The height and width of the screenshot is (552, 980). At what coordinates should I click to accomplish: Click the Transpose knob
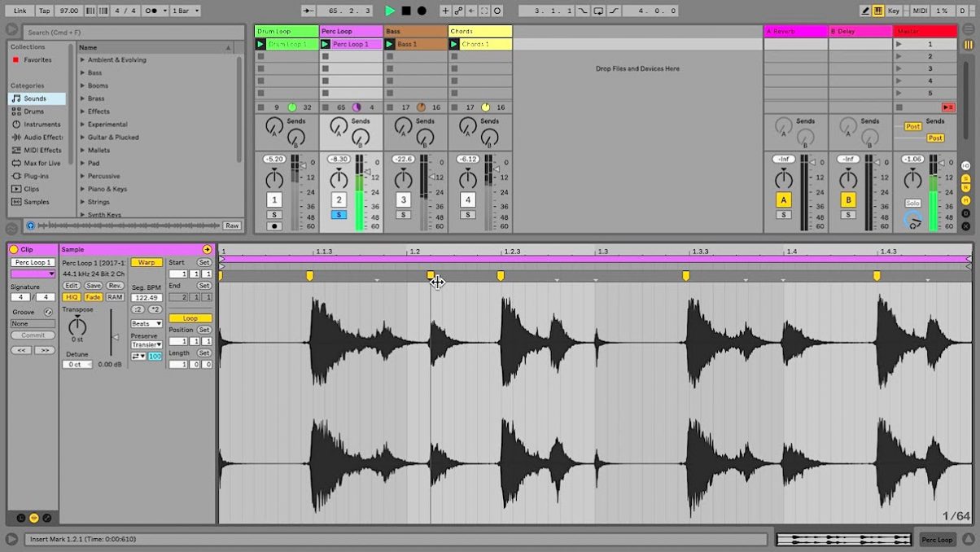tap(77, 326)
